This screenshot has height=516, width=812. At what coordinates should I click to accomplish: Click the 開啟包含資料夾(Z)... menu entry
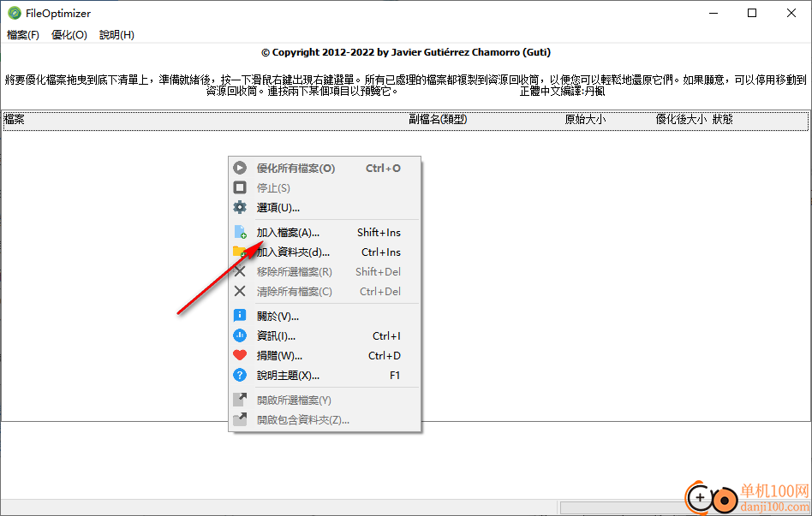(325, 420)
